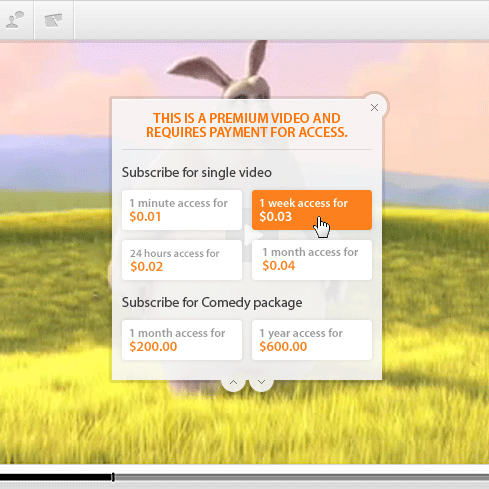Subscribe to Comedy package 1 month $200.00
489x489 pixels.
coord(182,340)
